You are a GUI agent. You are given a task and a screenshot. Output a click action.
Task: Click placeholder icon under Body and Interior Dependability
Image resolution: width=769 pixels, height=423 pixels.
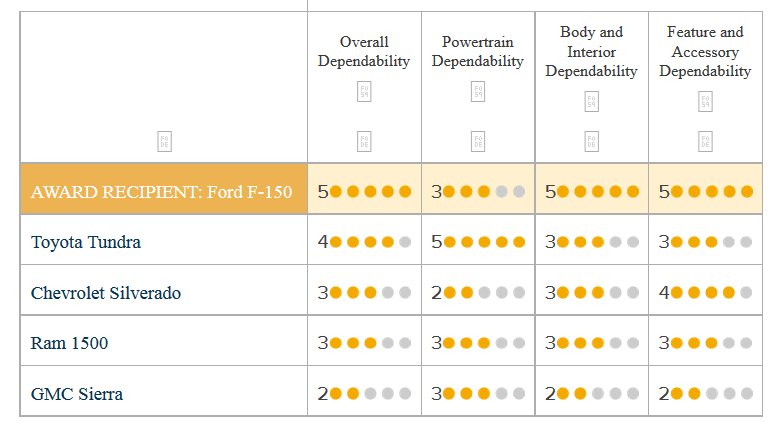tap(591, 101)
